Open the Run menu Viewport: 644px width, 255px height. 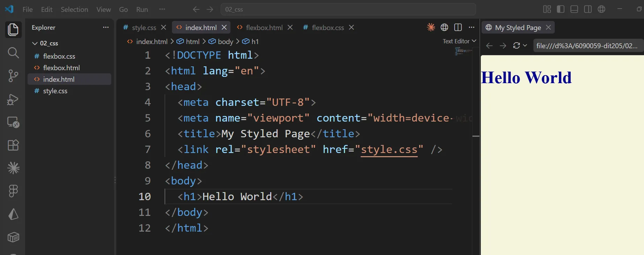tap(142, 9)
